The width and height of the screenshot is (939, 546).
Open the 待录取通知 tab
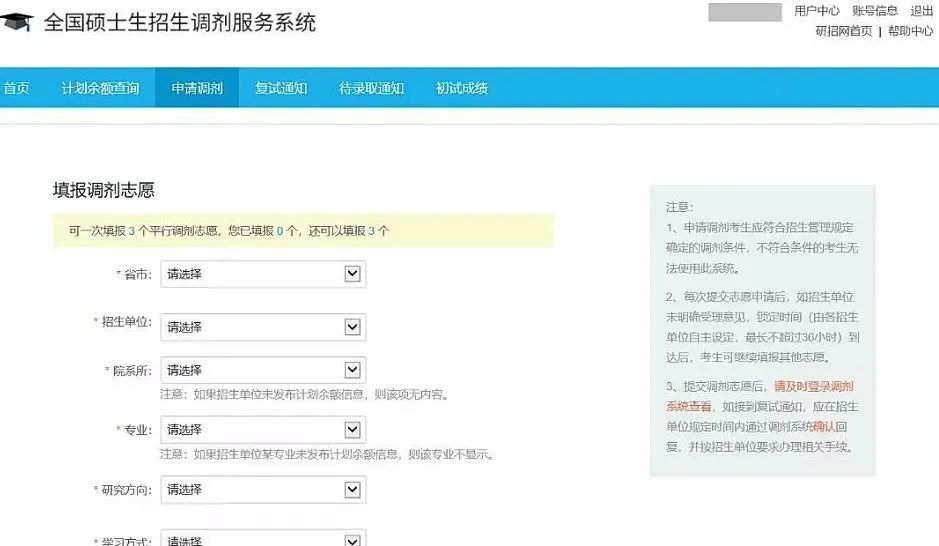[x=371, y=88]
